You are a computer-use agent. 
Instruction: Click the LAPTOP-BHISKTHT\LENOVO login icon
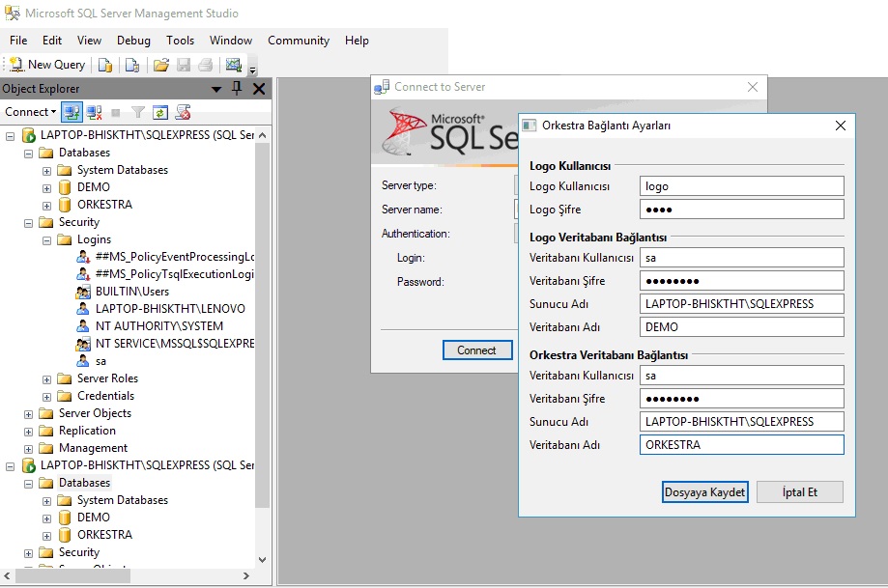83,309
